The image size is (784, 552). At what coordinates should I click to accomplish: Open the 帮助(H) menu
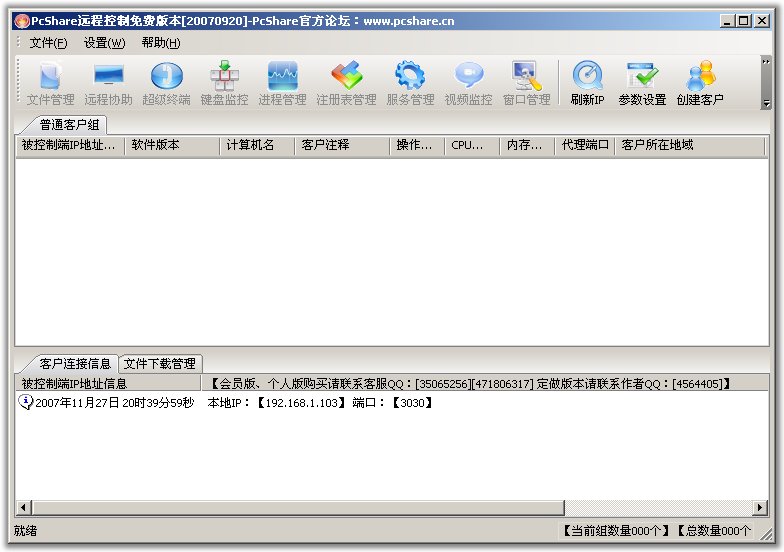[160, 43]
